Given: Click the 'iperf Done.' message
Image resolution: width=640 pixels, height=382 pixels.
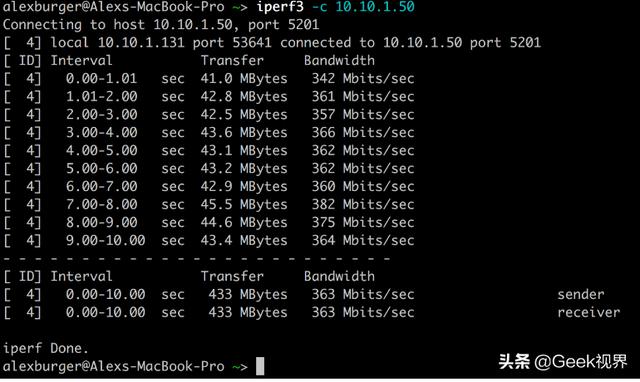Looking at the screenshot, I should pos(45,348).
